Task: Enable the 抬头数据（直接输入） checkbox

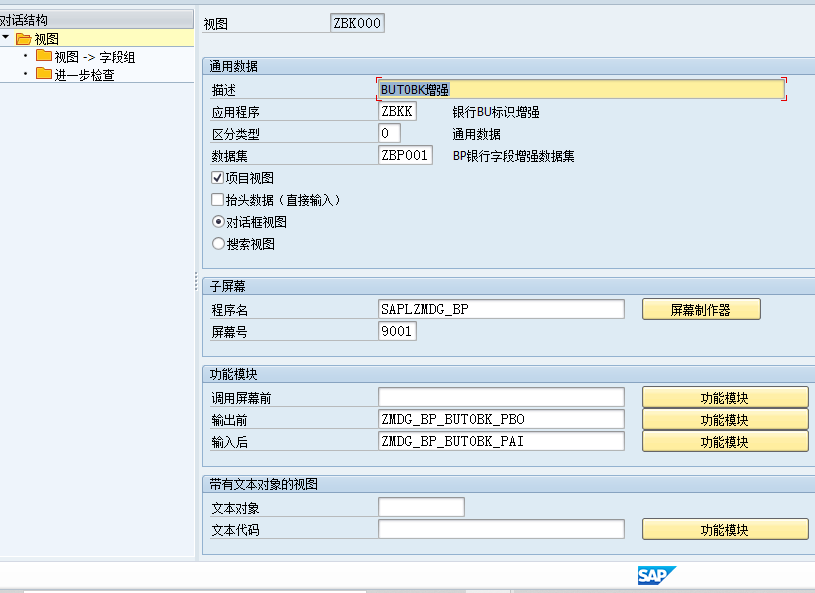Action: click(218, 200)
